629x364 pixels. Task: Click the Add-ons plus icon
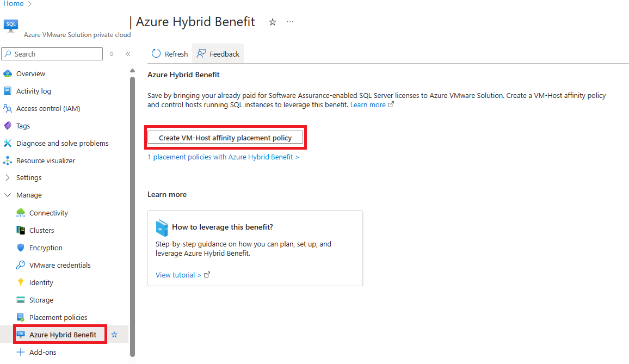21,352
